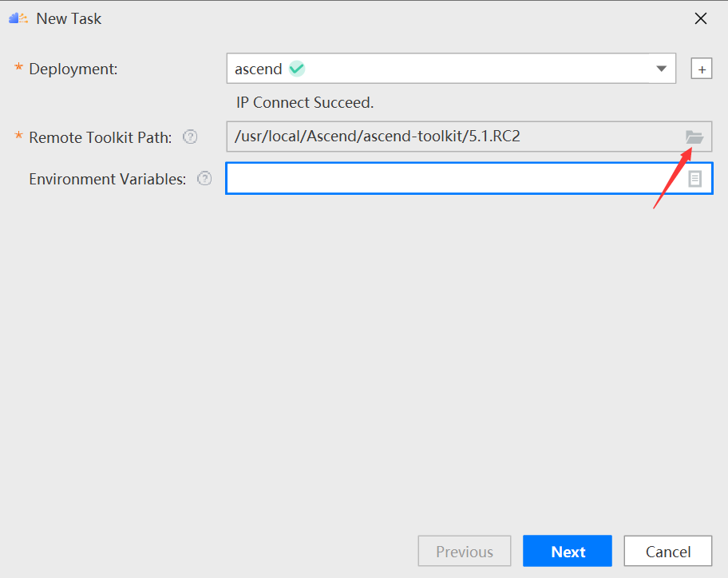The width and height of the screenshot is (728, 578).
Task: Expand the Deployment dropdown arrow
Action: (x=662, y=69)
